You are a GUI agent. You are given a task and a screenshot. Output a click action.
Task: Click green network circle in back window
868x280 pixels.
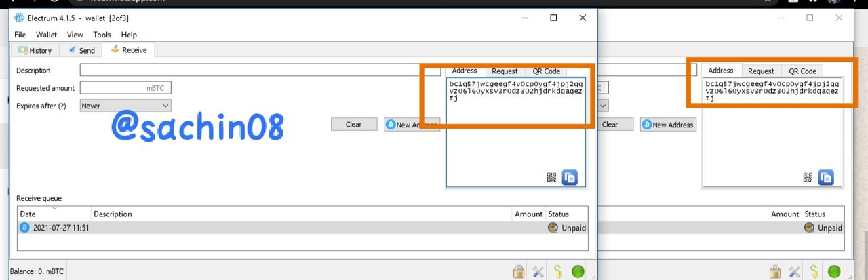pyautogui.click(x=834, y=272)
